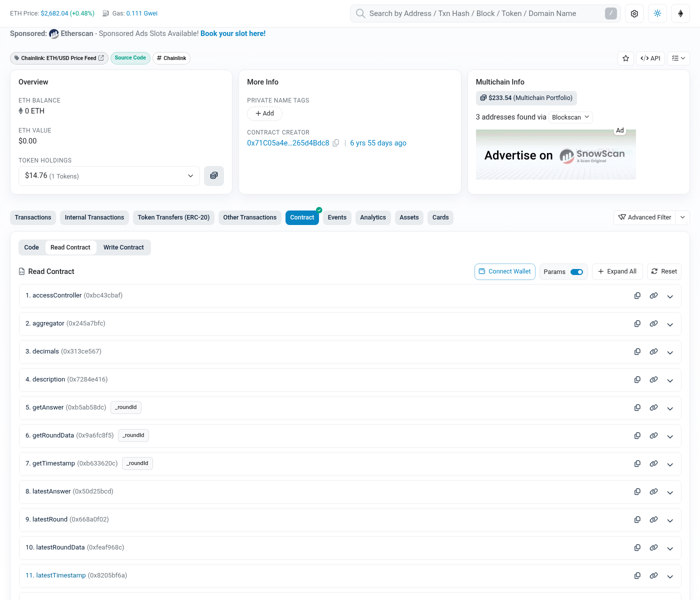Select the Write Contract tab
Screen dimensions: 700x600
pyautogui.click(x=123, y=247)
